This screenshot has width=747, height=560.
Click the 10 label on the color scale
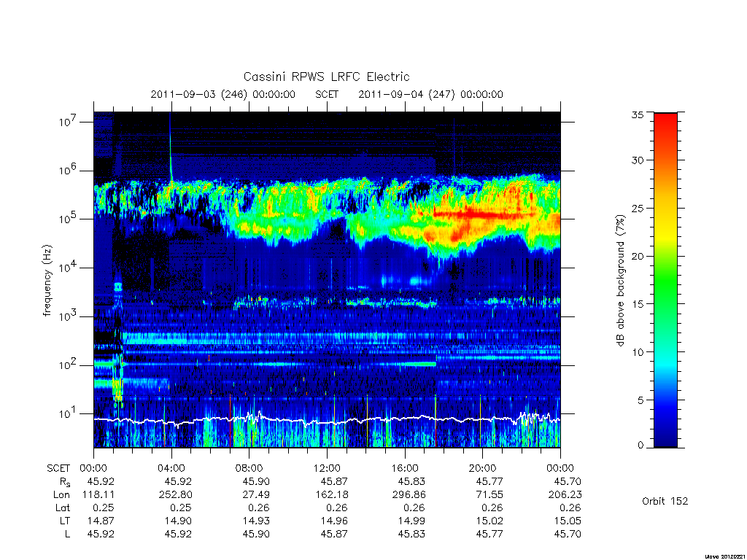point(638,352)
